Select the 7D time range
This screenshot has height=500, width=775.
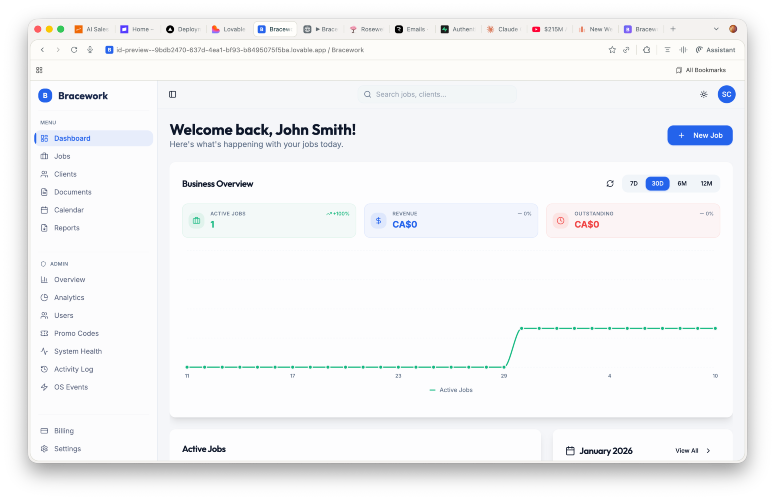[x=634, y=184]
